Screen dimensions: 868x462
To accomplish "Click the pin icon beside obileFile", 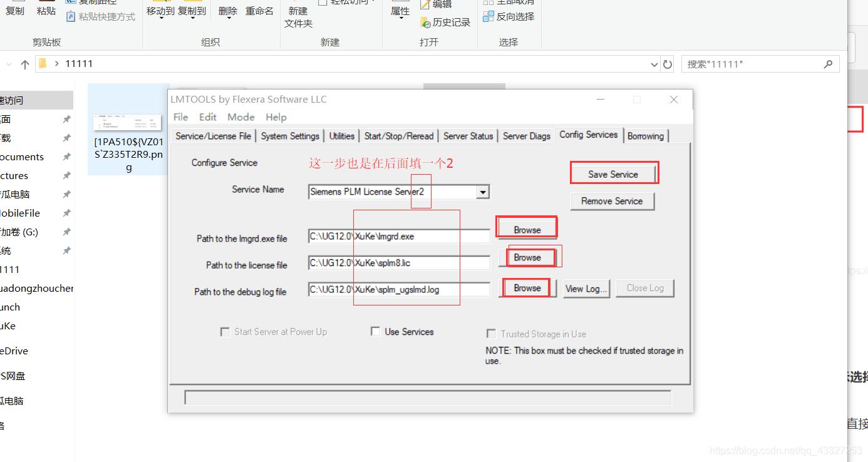I will tap(67, 213).
